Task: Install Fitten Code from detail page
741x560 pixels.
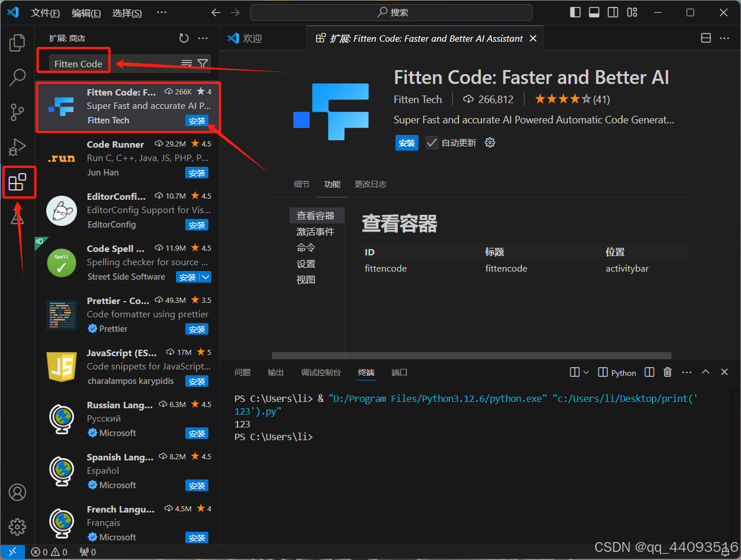Action: click(407, 142)
